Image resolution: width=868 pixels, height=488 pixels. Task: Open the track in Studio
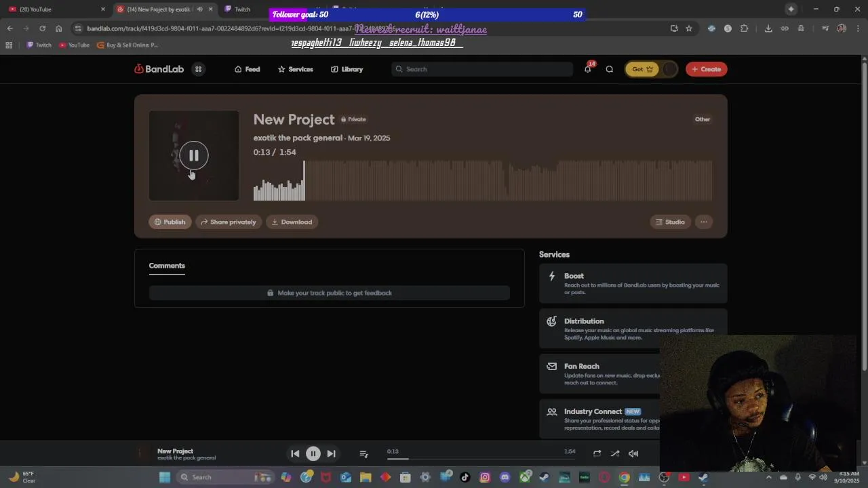click(670, 222)
